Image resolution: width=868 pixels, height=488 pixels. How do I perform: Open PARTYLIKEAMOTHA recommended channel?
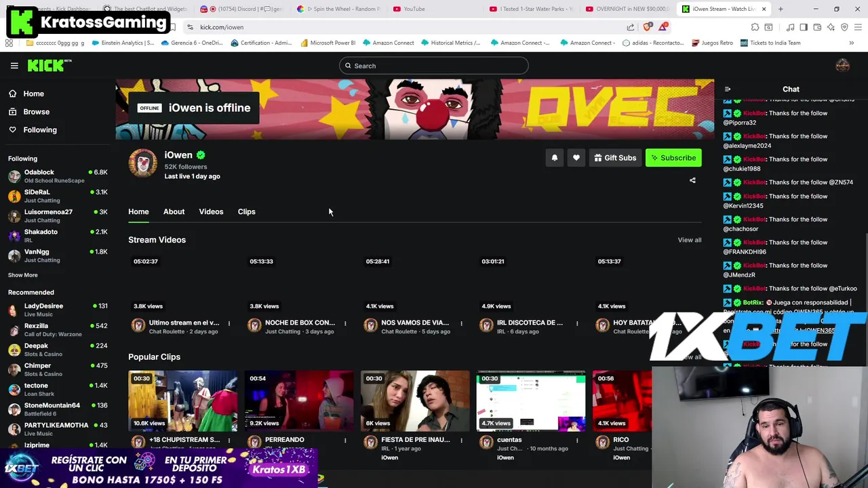coord(58,429)
